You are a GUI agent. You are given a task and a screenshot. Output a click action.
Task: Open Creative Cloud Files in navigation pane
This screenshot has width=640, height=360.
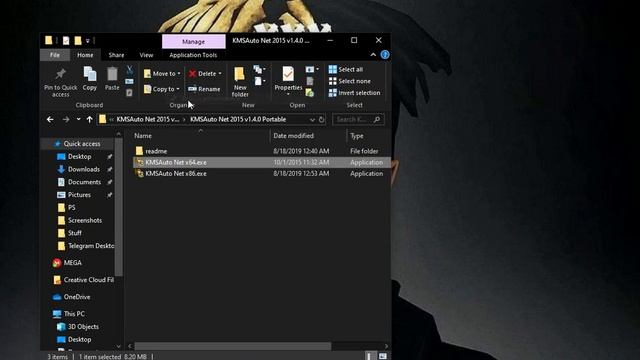point(89,280)
